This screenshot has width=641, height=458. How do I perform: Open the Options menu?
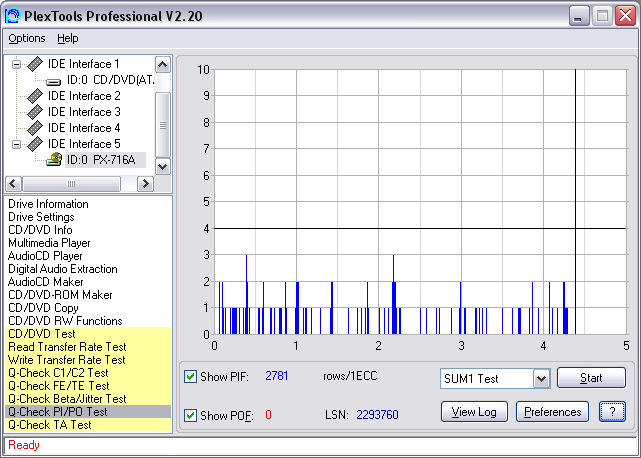pos(27,38)
